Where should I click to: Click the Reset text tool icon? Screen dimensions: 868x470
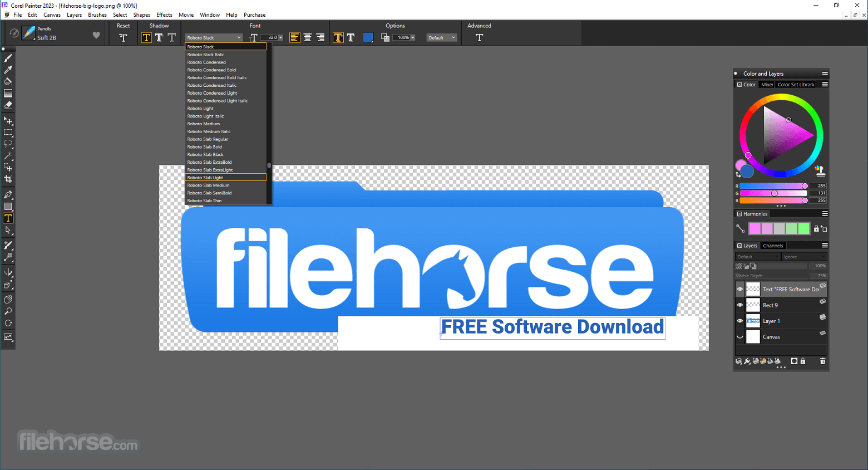(123, 37)
